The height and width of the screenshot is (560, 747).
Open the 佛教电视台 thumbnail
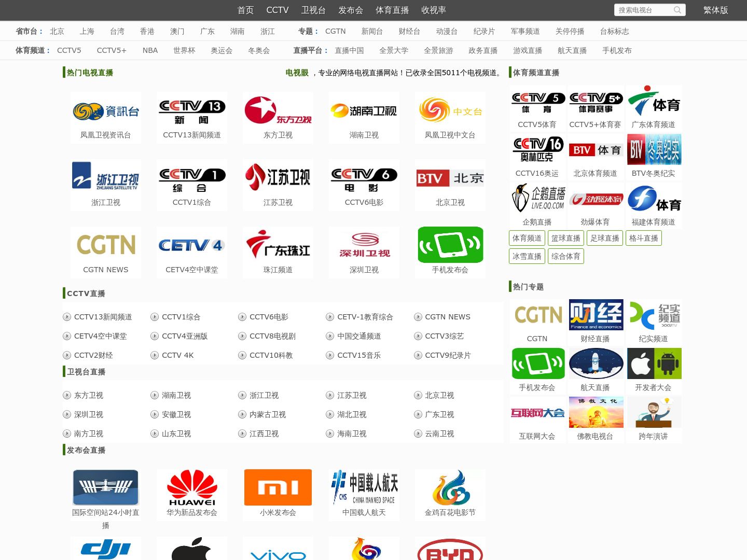click(x=596, y=412)
